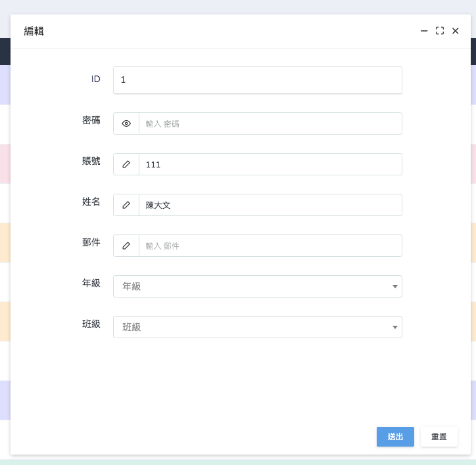Focus the ID input field
The height and width of the screenshot is (465, 476).
click(258, 80)
